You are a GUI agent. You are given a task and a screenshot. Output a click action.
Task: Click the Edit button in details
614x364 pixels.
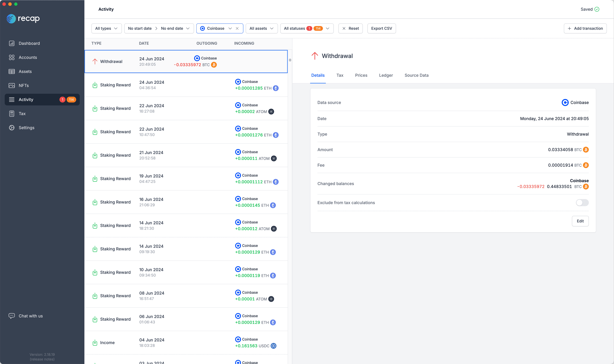[580, 221]
